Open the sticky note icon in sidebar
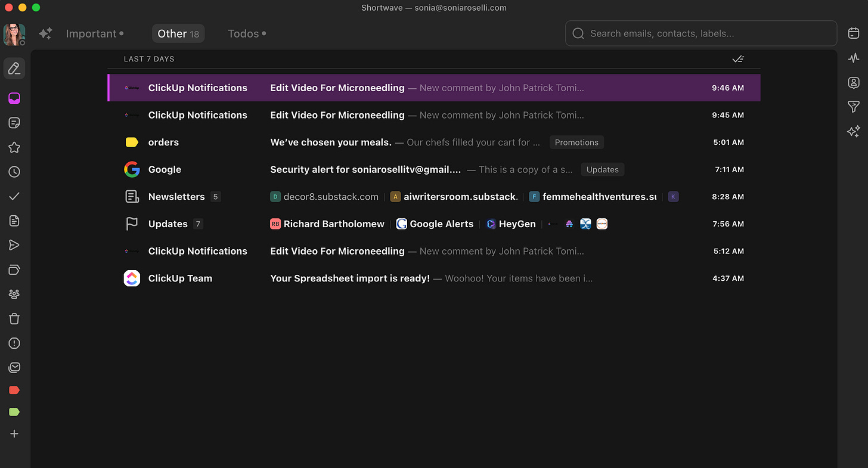 14,123
